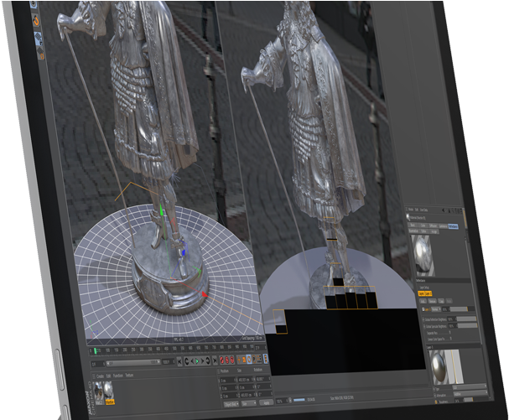Click the green timeline playhead marker

click(96, 350)
